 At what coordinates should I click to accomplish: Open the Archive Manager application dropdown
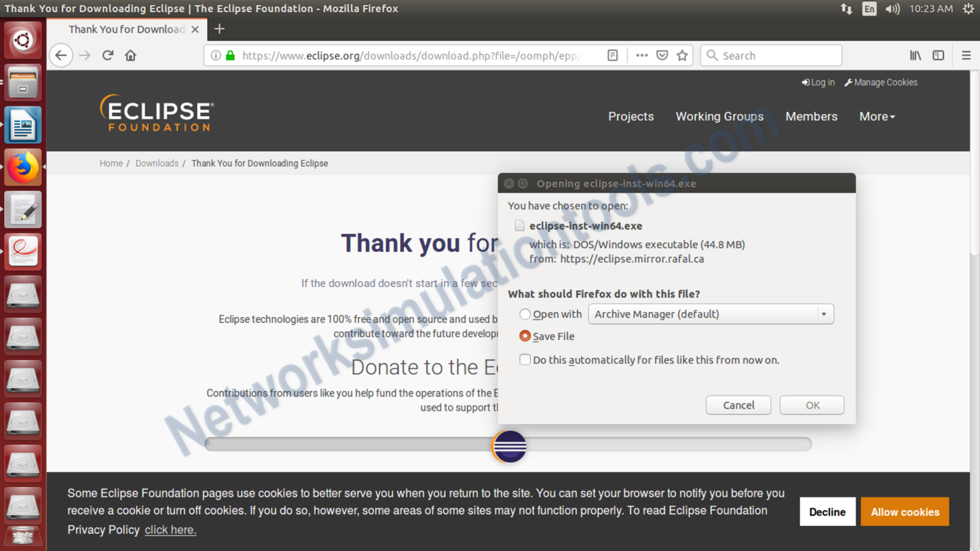[822, 314]
